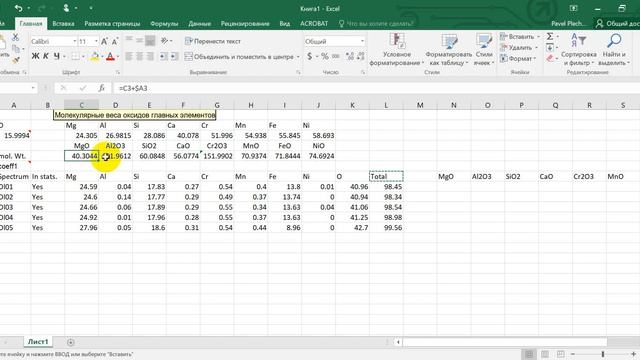Enable middle vertical alignment
This screenshot has width=640, height=360.
coord(139,40)
